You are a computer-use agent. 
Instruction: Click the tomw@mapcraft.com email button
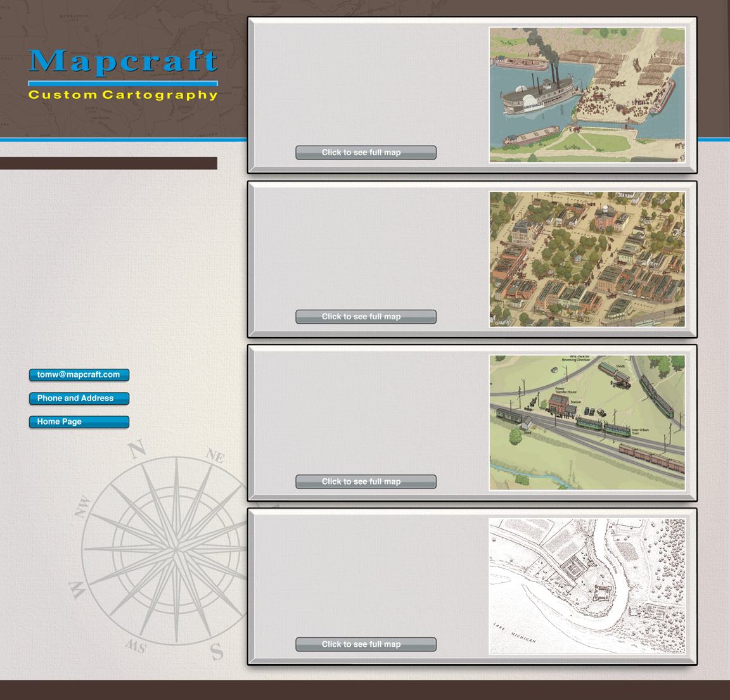pyautogui.click(x=79, y=375)
